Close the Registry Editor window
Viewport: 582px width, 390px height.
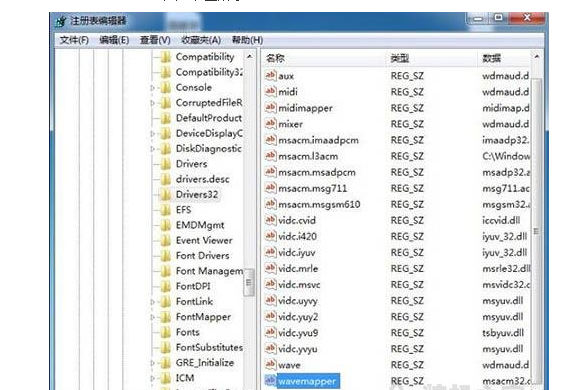point(527,17)
